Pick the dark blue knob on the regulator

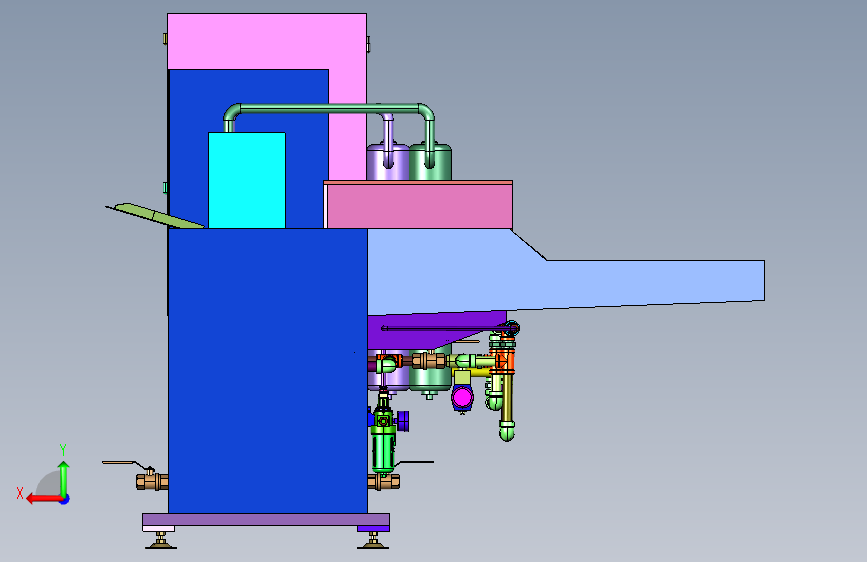(403, 421)
